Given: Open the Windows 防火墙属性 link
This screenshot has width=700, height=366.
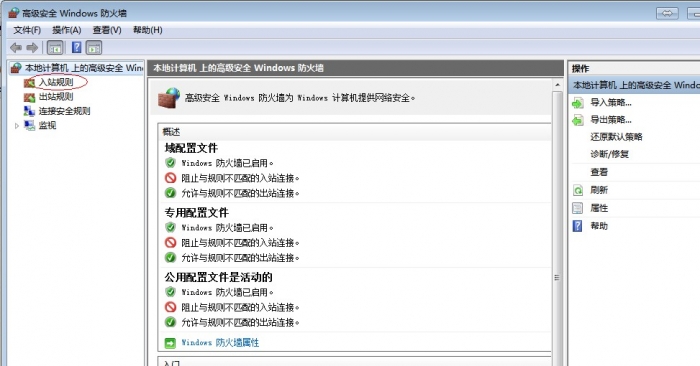Looking at the screenshot, I should click(x=220, y=343).
